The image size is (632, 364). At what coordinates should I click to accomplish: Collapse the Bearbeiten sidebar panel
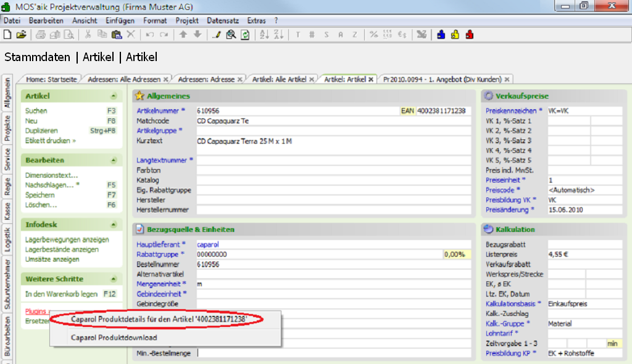tap(113, 160)
